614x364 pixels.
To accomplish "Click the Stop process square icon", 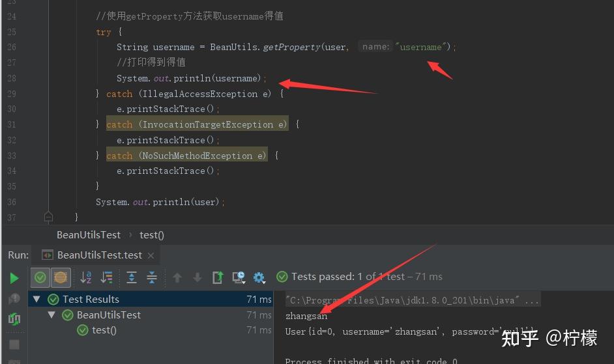I will tap(14, 344).
